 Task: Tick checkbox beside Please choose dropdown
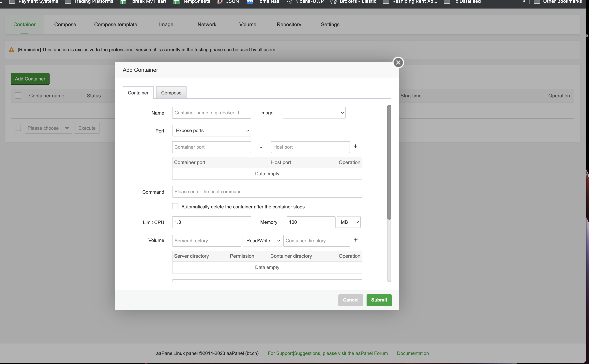point(18,128)
